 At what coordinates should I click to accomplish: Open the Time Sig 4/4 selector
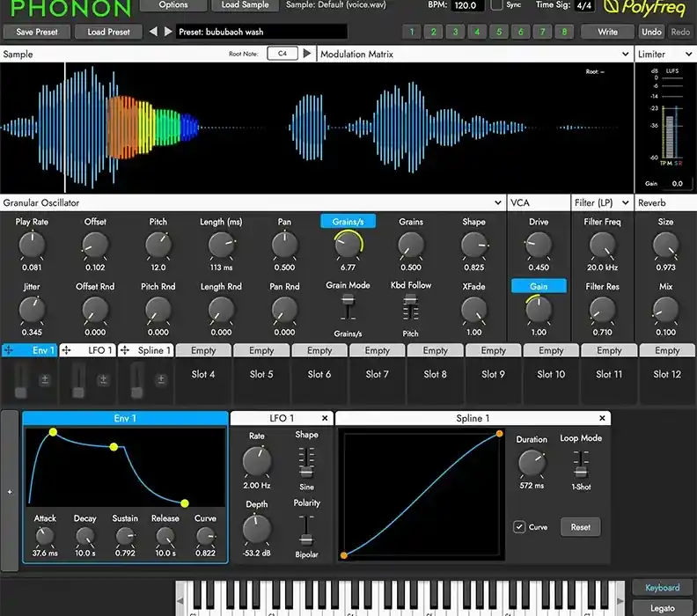point(583,5)
